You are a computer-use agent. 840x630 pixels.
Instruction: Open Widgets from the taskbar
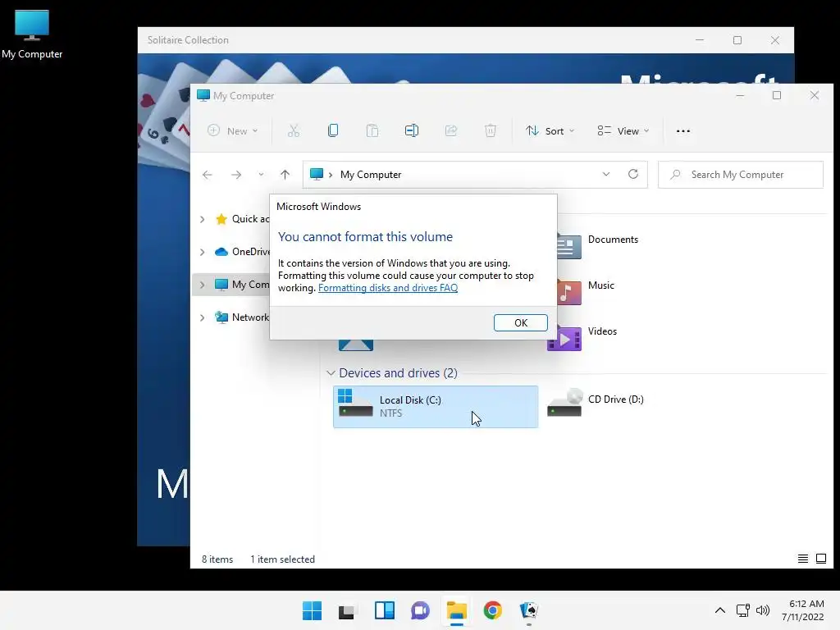click(x=384, y=610)
